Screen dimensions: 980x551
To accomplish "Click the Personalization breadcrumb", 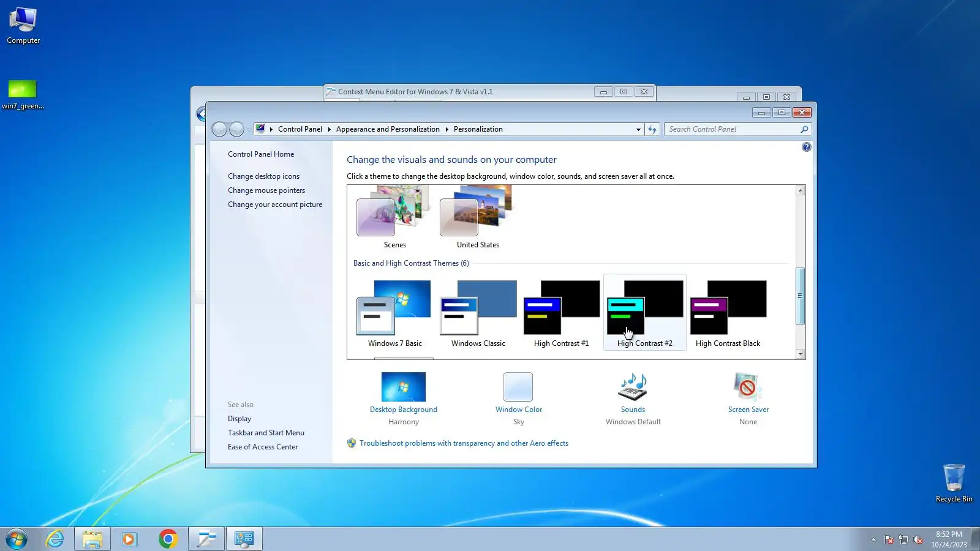I will tap(478, 129).
